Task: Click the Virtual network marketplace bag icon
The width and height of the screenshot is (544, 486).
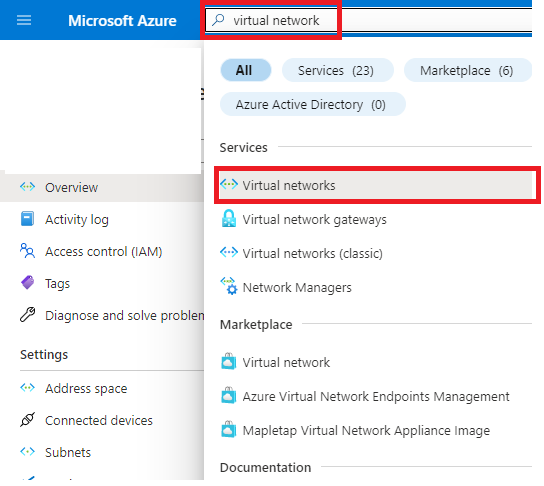Action: pos(229,361)
